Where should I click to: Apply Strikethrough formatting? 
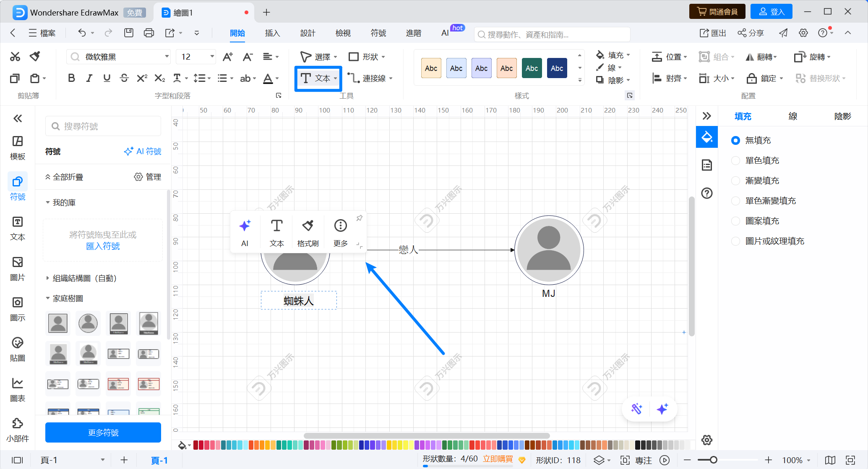124,78
